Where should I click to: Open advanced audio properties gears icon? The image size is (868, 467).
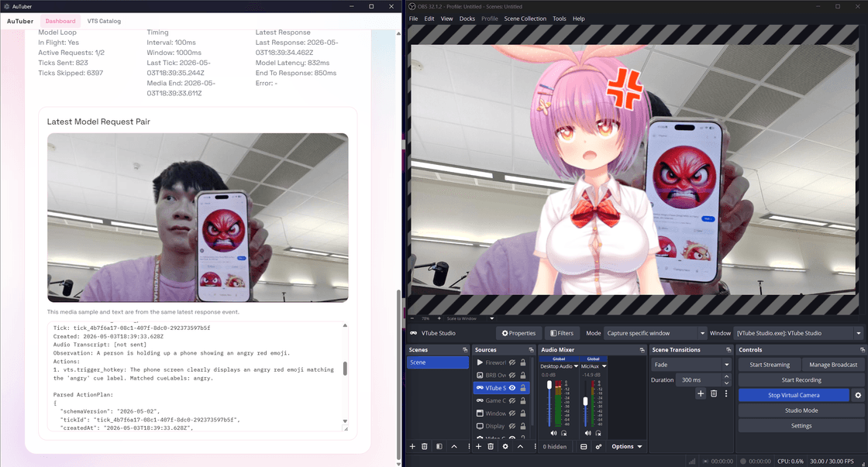(598, 447)
